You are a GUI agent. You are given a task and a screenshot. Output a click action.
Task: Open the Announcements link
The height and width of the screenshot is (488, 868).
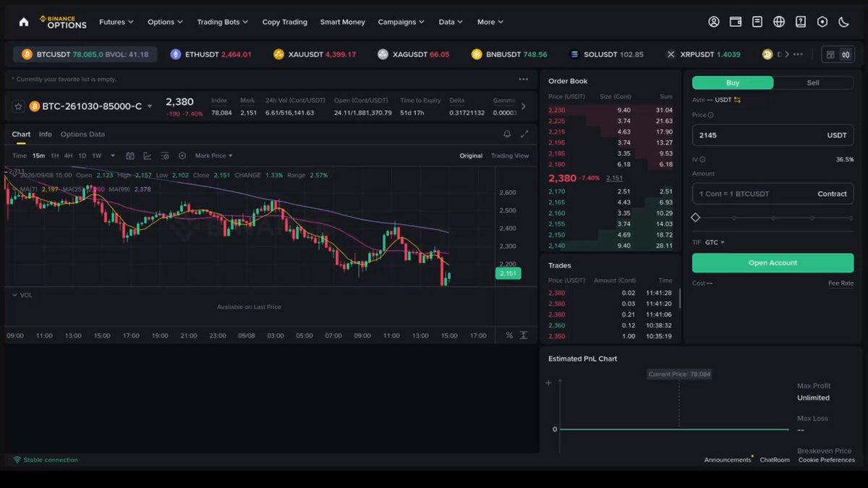(728, 460)
